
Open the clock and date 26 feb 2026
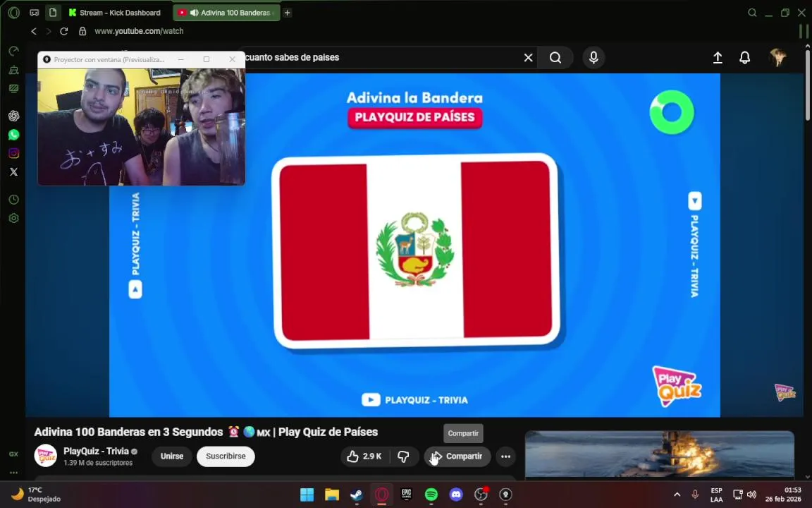click(x=783, y=495)
